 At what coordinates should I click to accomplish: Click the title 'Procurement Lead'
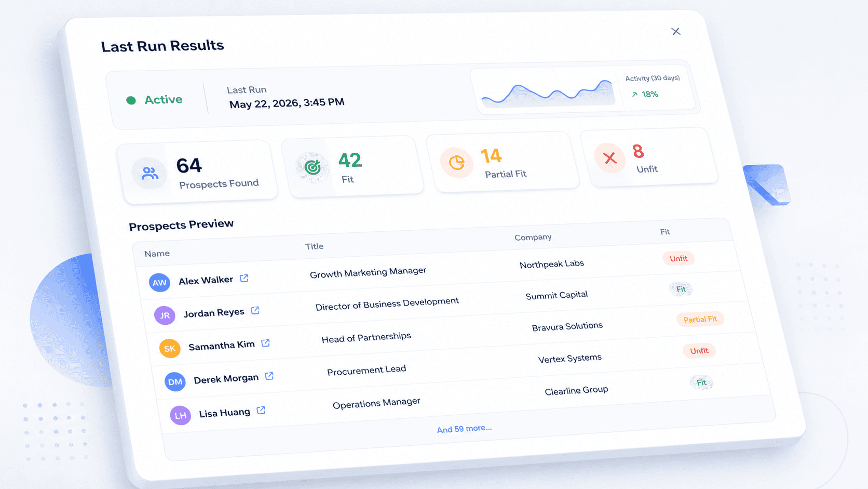click(x=367, y=370)
